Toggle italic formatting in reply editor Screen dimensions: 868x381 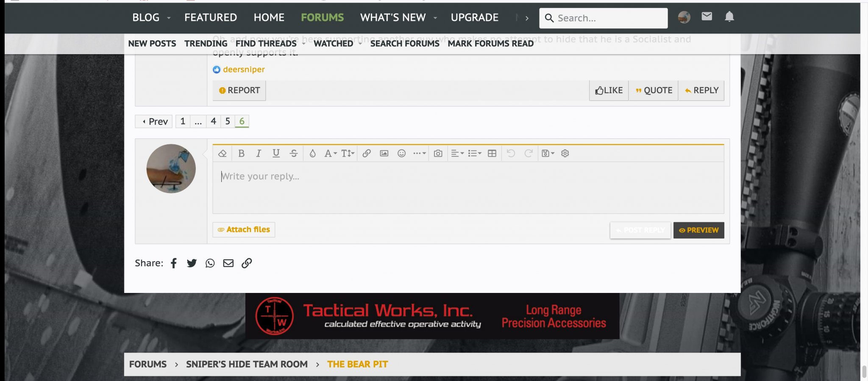tap(259, 153)
